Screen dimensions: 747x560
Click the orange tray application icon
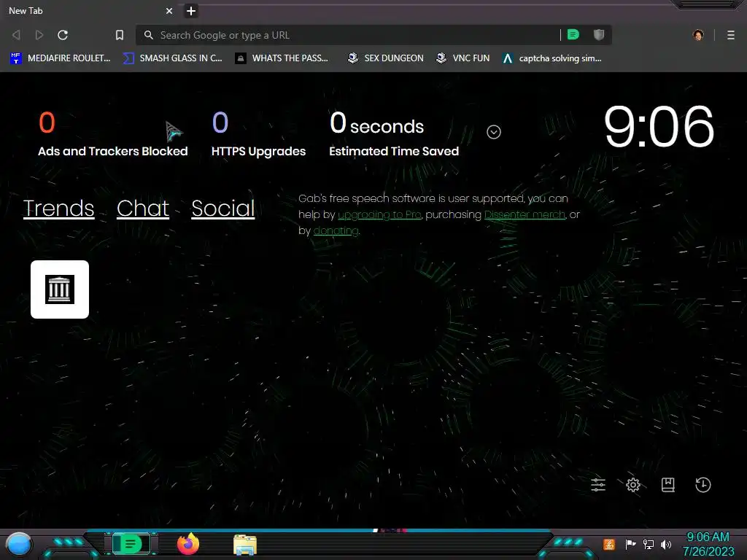tap(609, 544)
